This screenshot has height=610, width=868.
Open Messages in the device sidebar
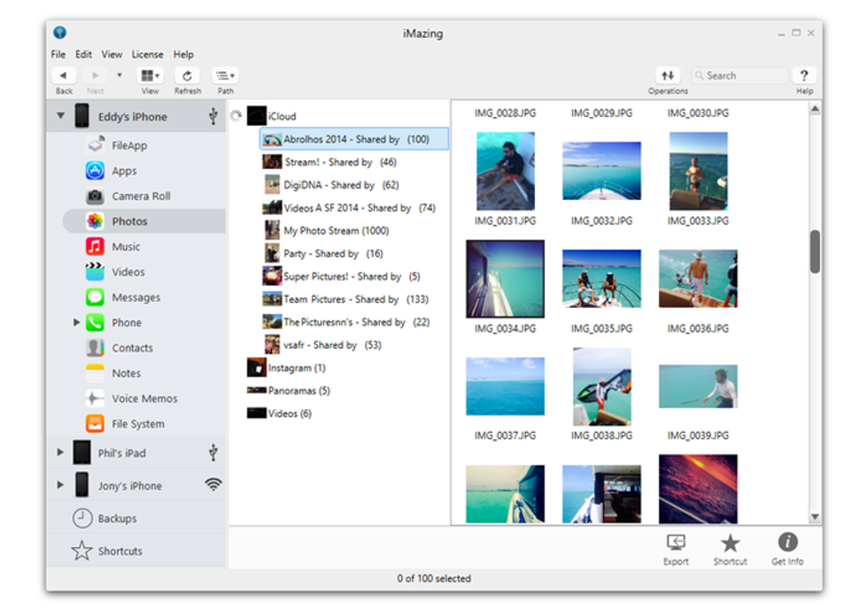136,297
